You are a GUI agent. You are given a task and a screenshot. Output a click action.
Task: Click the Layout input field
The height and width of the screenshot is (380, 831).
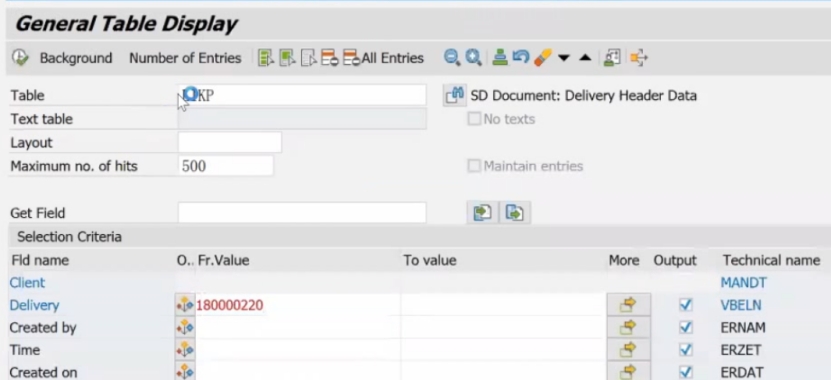(x=229, y=143)
